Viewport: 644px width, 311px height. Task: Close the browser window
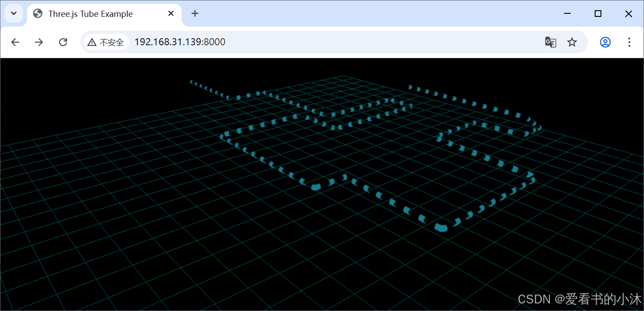pos(628,14)
